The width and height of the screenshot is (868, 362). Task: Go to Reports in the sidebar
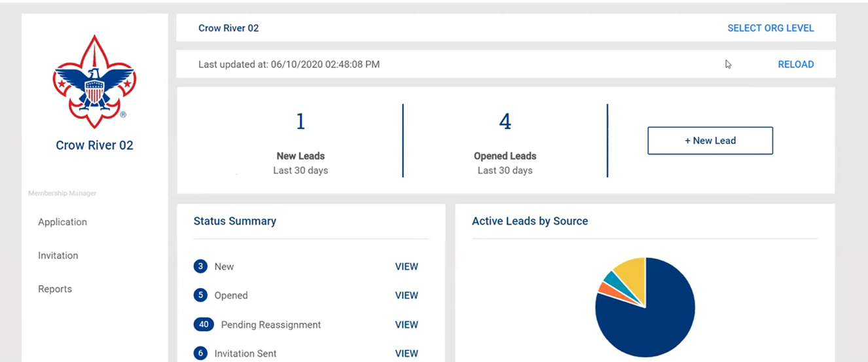55,289
